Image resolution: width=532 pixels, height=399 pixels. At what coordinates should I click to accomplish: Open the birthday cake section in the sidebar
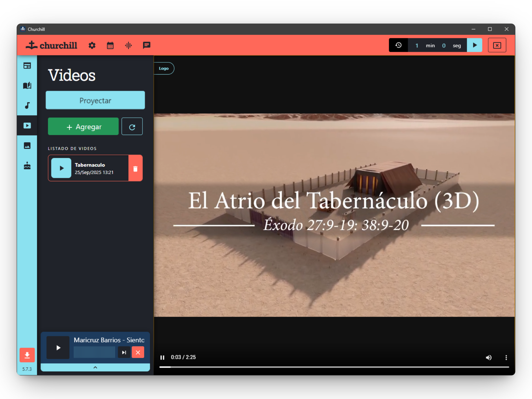click(x=27, y=166)
